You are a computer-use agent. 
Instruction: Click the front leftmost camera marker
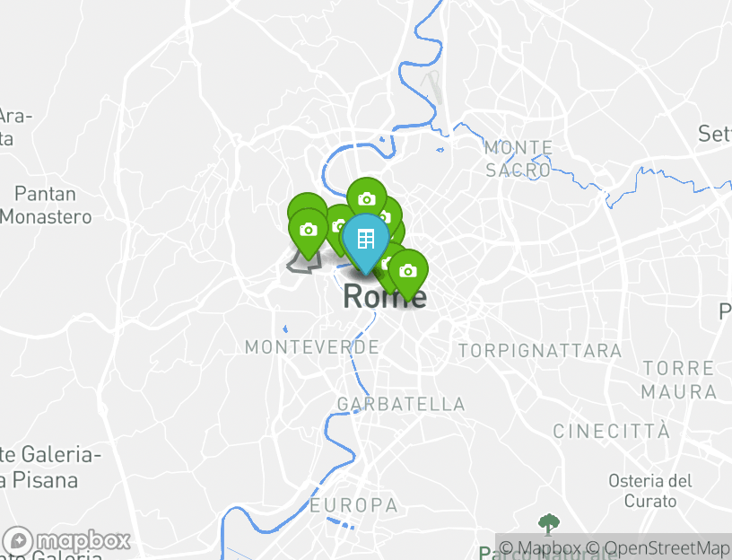(x=308, y=231)
